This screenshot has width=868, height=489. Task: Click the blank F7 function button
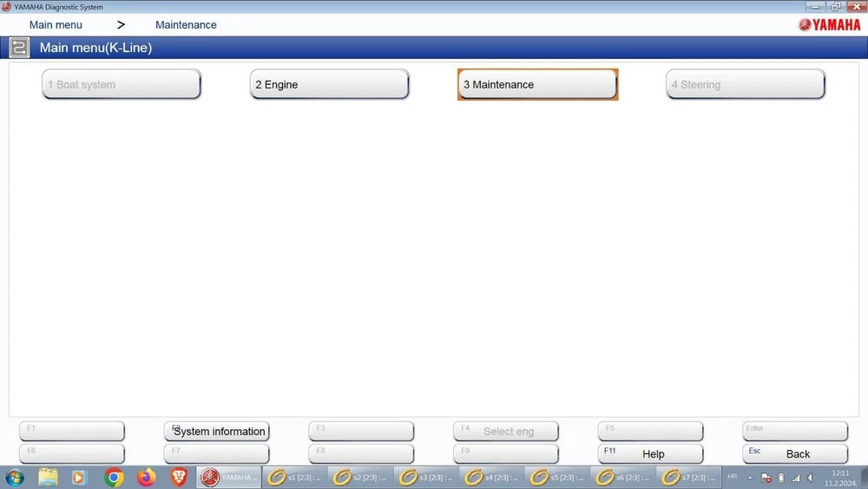point(216,453)
